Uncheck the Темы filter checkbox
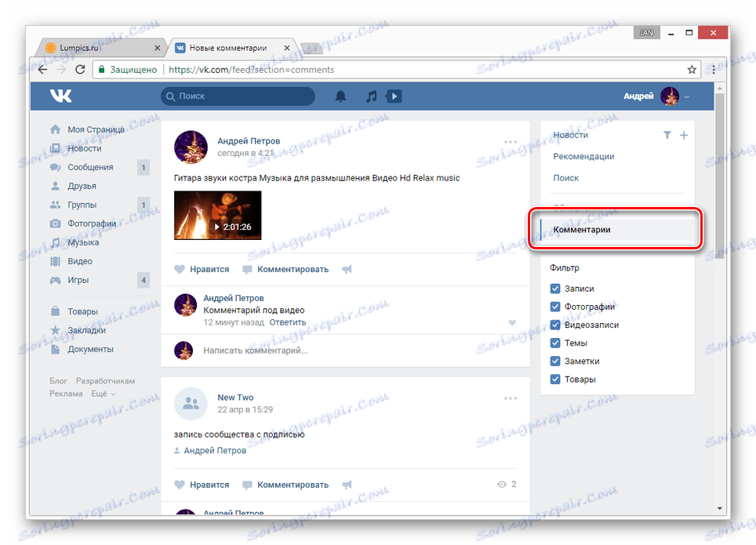756x545 pixels. click(x=555, y=343)
